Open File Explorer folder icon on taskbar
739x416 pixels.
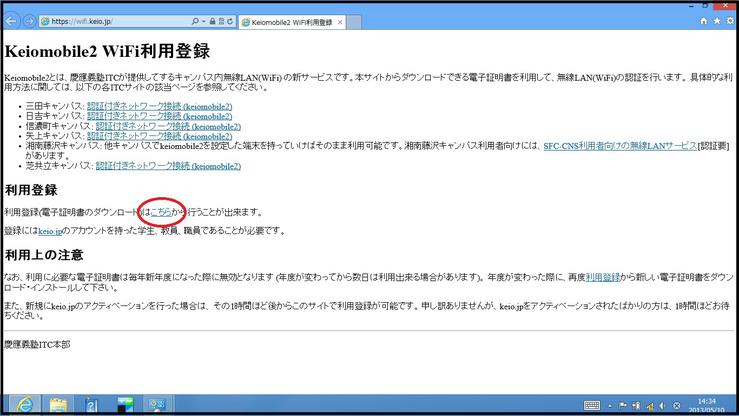58,405
